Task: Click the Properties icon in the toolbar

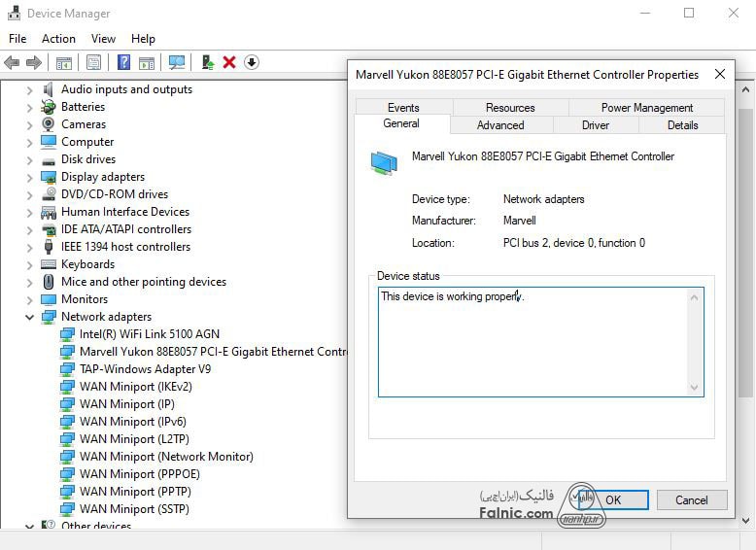Action: pos(93,62)
